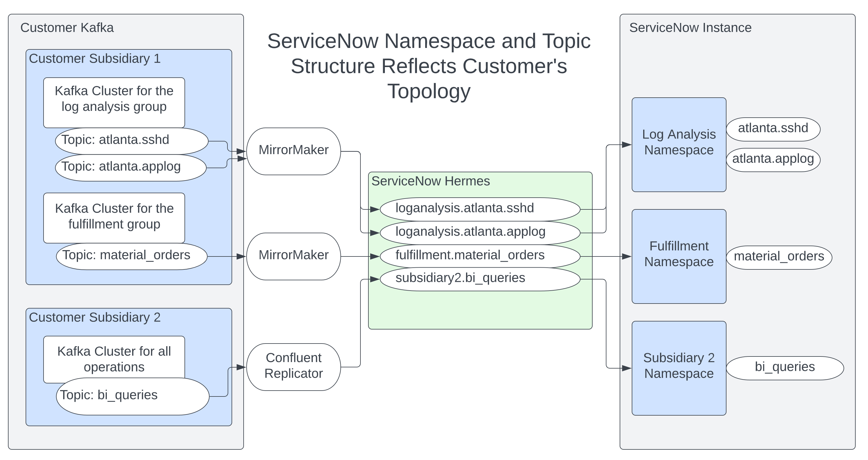Select the subsidiary2.bi_queries topic
The image size is (868, 460).
point(480,279)
